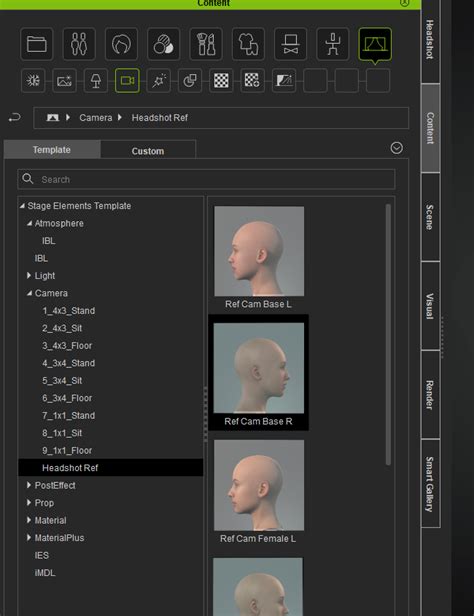
Task: Select the Actor/Avatar category icon
Action: coord(79,44)
